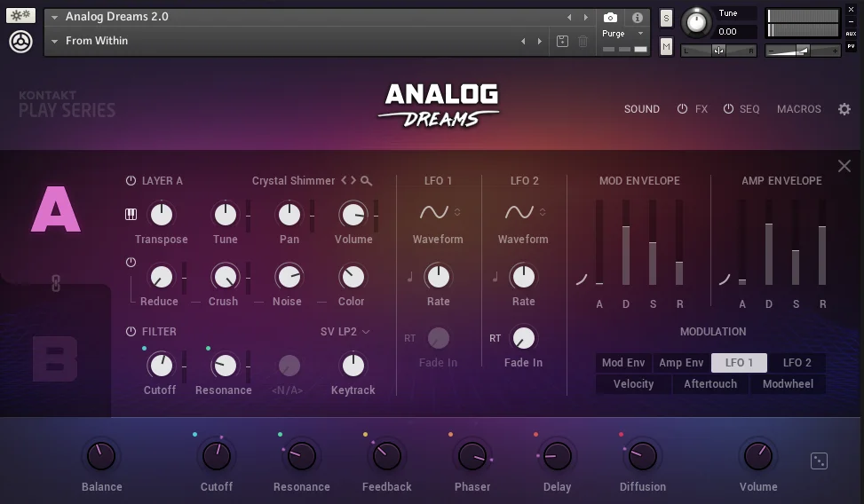The width and height of the screenshot is (864, 504).
Task: Click the stereo pan slider in header
Action: (x=719, y=51)
